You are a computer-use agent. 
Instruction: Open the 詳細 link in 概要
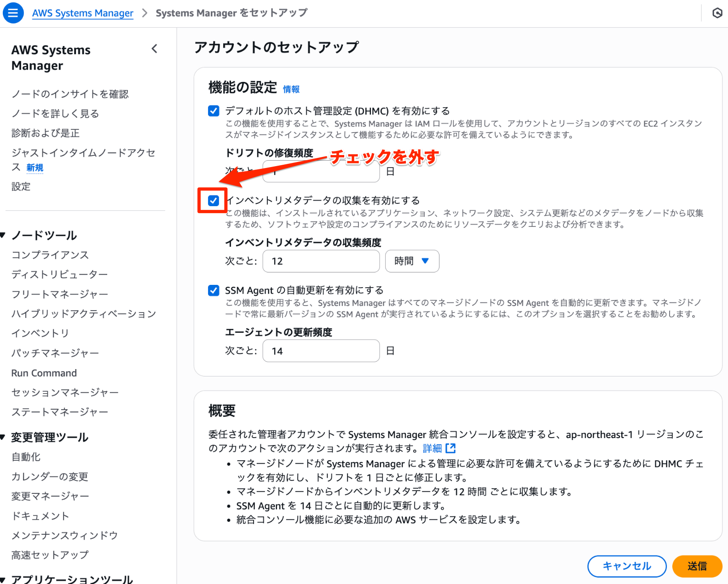pos(432,448)
